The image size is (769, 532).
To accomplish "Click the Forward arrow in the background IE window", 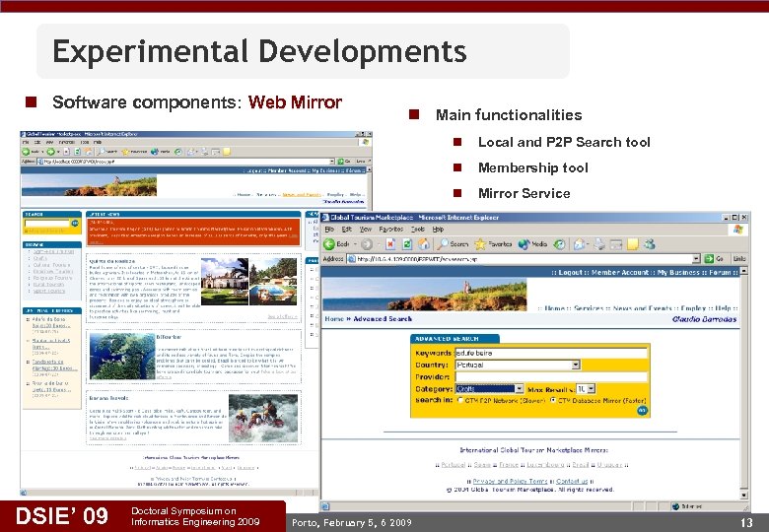I will (x=49, y=152).
